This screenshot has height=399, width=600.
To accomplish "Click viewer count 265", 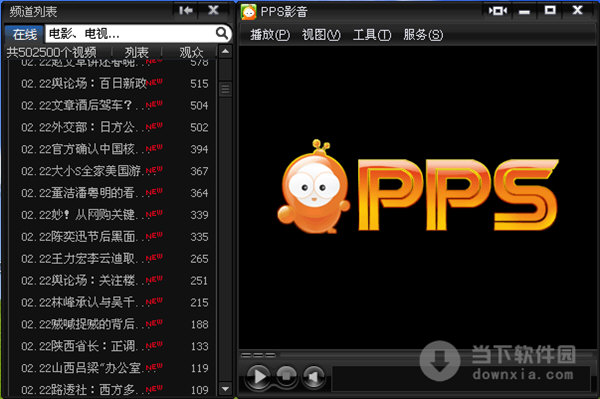I will (x=199, y=259).
